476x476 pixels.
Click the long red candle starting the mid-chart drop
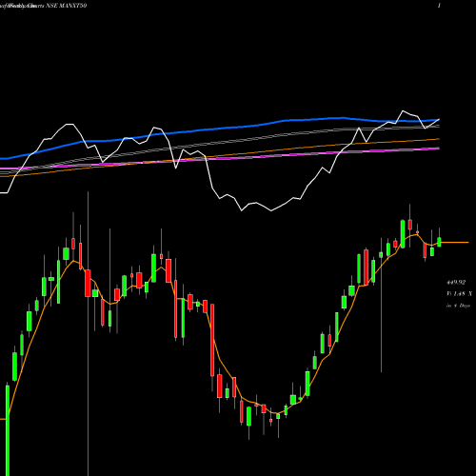tap(212, 340)
